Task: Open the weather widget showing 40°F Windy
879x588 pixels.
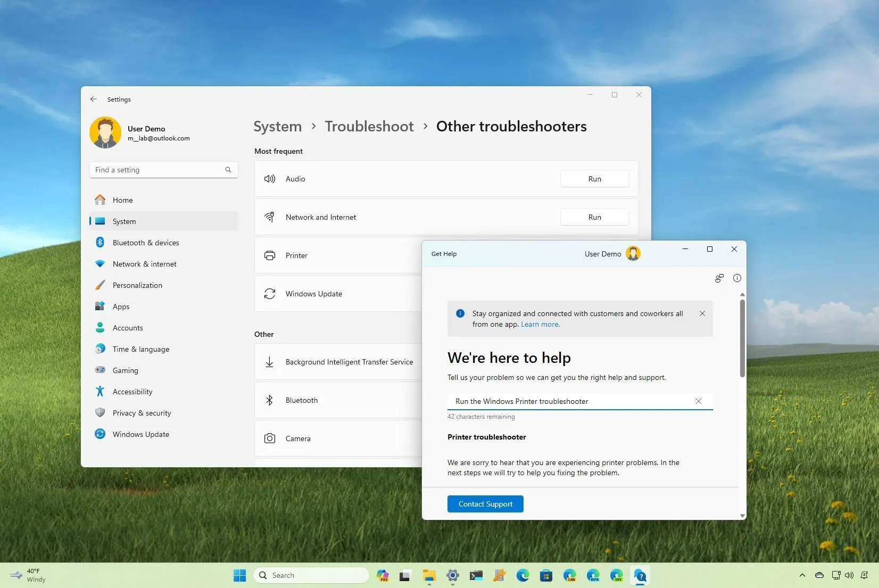Action: pos(28,575)
